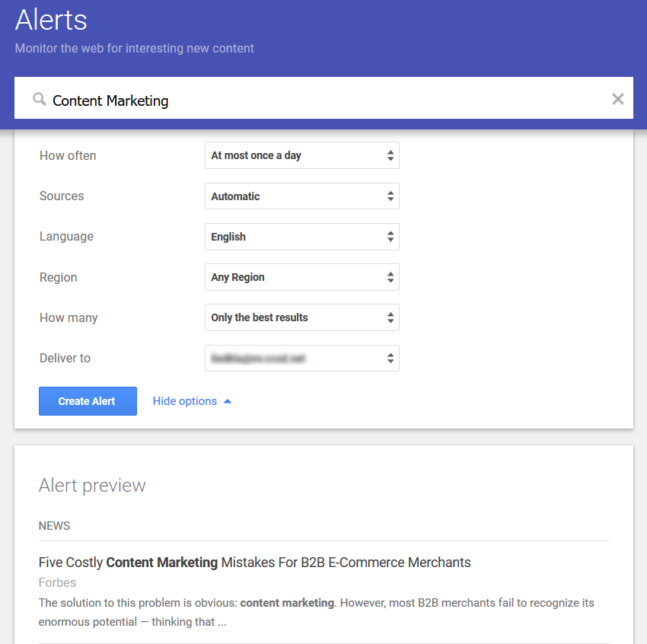Screen dimensions: 647x644
Task: Click the Monitor the web subtitle text
Action: [135, 48]
